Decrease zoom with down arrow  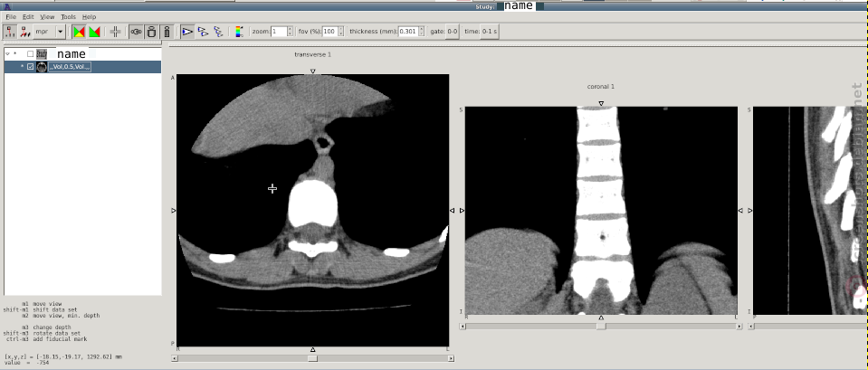pyautogui.click(x=290, y=34)
